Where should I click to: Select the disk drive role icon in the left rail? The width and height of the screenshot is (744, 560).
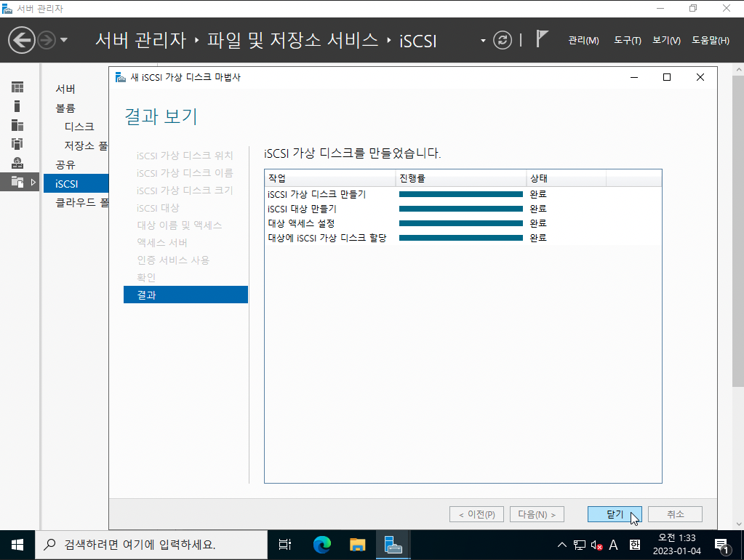pyautogui.click(x=17, y=163)
